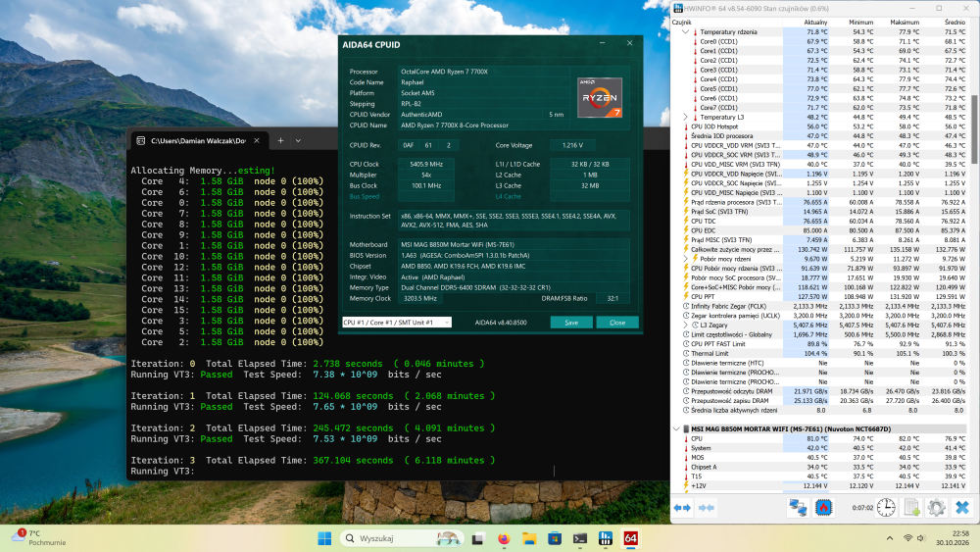Open Wi-Fi network tray icon
This screenshot has width=980, height=552.
pos(908,538)
